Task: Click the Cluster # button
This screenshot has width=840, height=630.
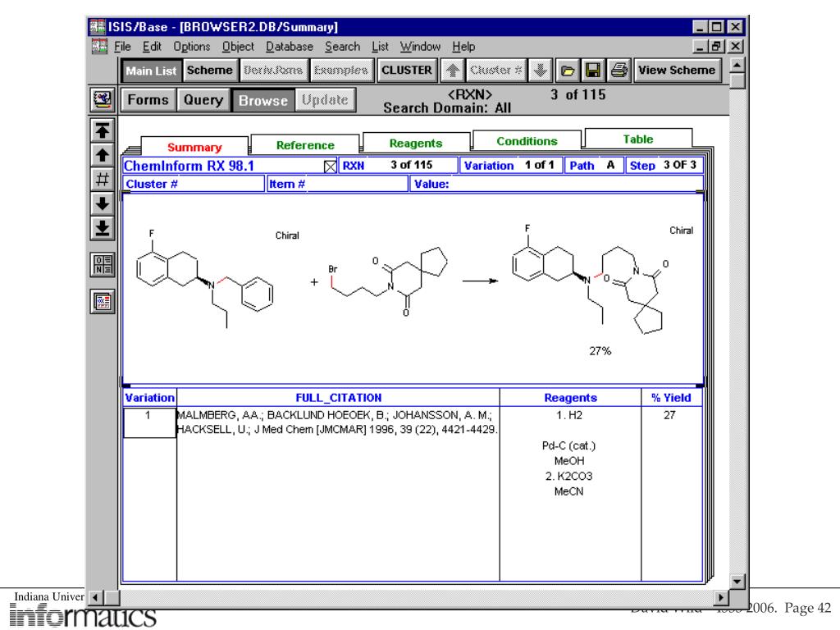Action: click(x=495, y=71)
